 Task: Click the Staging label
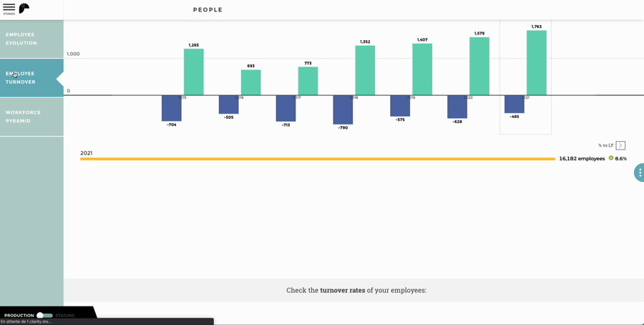pos(65,316)
